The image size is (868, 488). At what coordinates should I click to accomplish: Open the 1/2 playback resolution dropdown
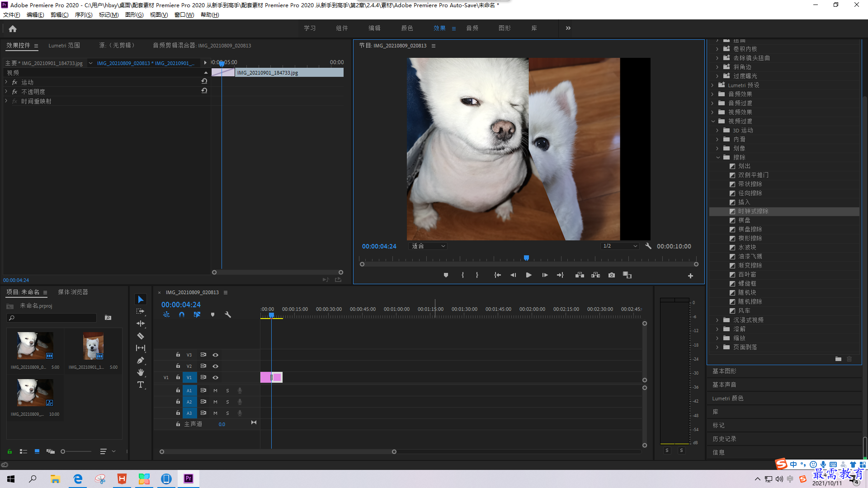pyautogui.click(x=619, y=246)
